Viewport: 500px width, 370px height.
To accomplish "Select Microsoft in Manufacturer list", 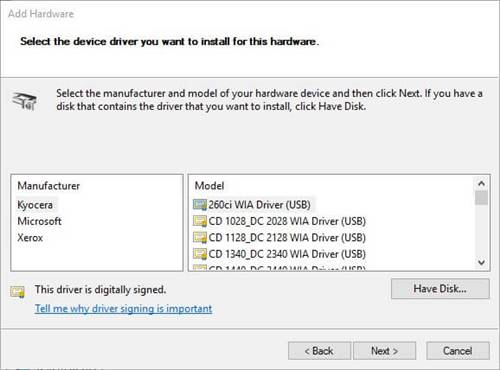I will 39,221.
